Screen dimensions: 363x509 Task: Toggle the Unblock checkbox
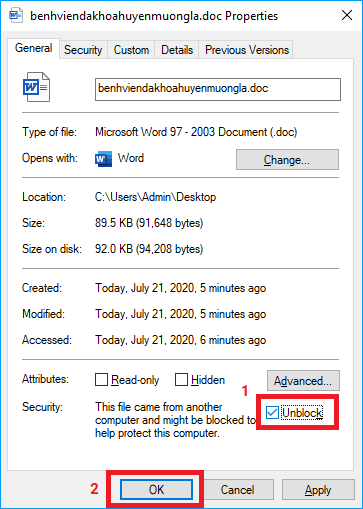tap(272, 413)
